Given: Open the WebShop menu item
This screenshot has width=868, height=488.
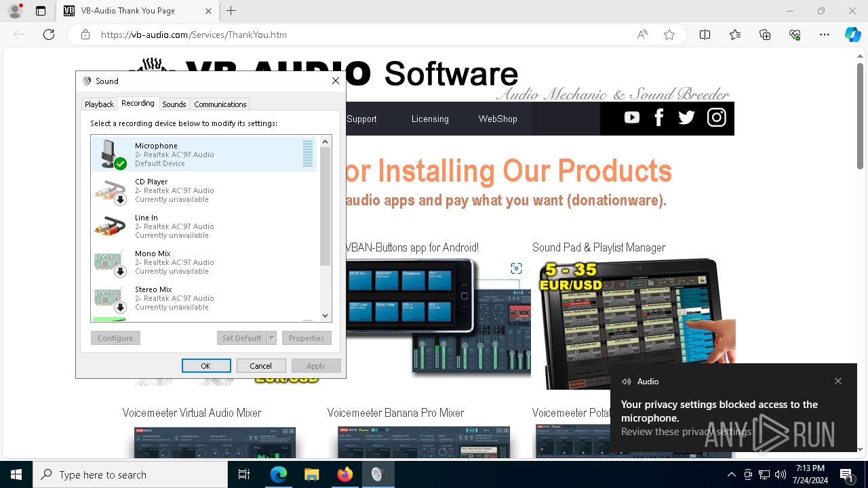Looking at the screenshot, I should tap(498, 119).
